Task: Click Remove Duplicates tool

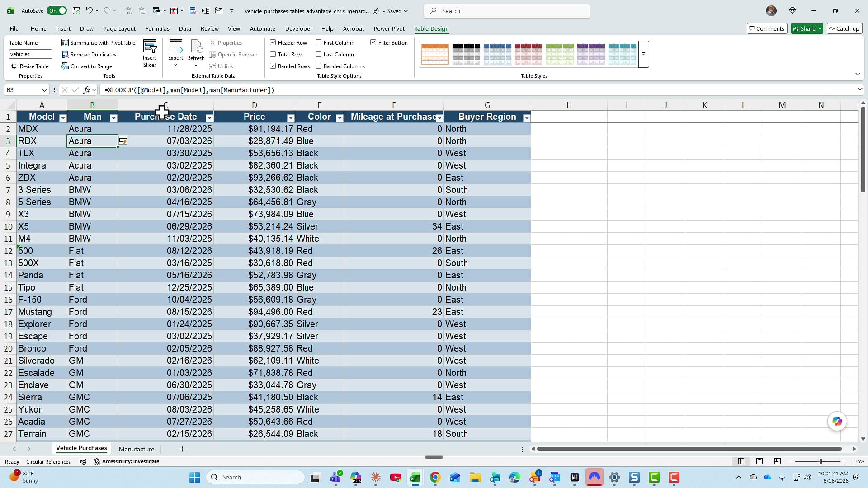Action: click(x=89, y=55)
